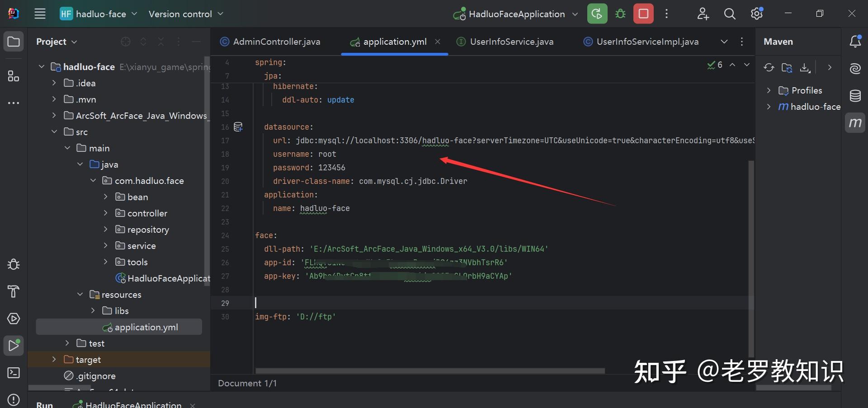Open the notifications bell panel
Image resolution: width=868 pixels, height=408 pixels.
click(855, 41)
